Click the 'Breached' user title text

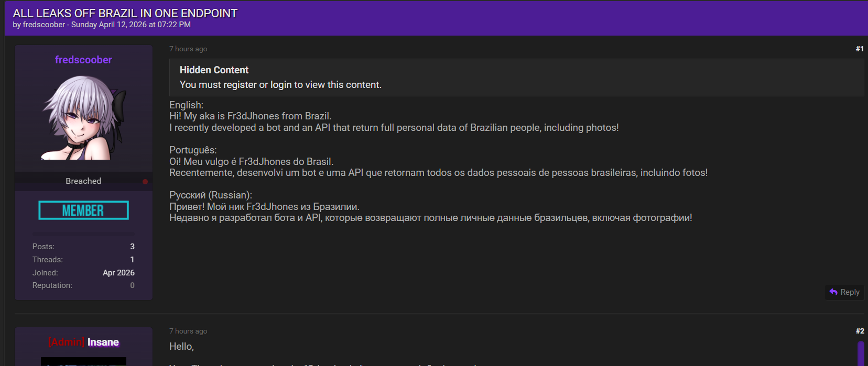point(83,181)
